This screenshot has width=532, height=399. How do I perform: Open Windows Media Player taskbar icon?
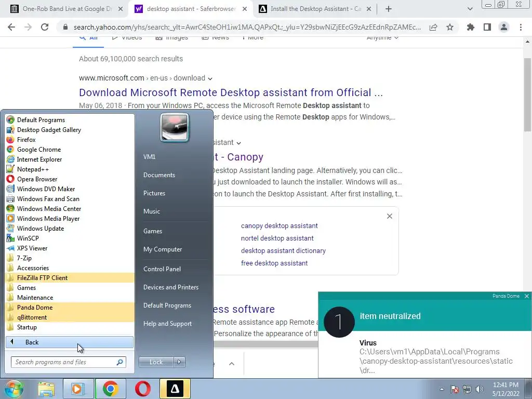(78, 389)
